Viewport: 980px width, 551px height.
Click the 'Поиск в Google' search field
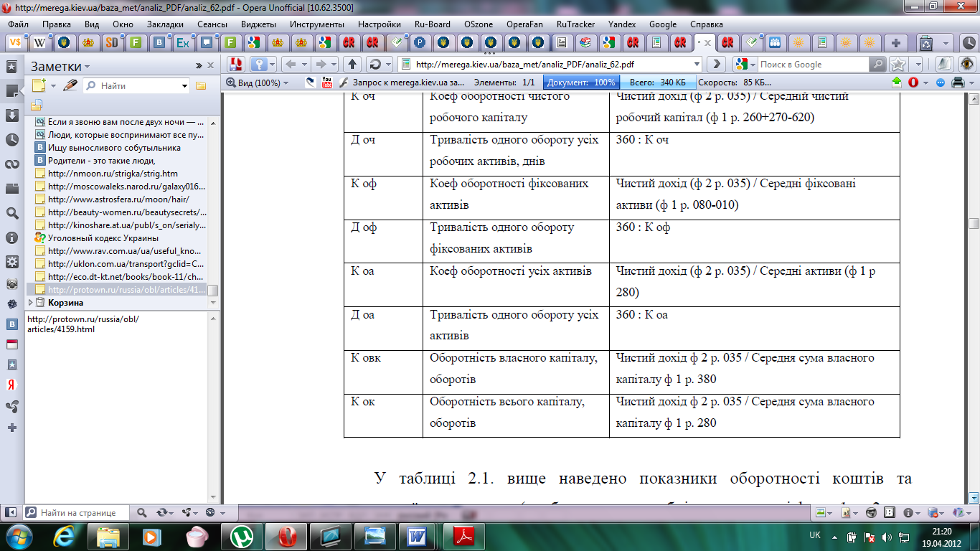tap(812, 64)
